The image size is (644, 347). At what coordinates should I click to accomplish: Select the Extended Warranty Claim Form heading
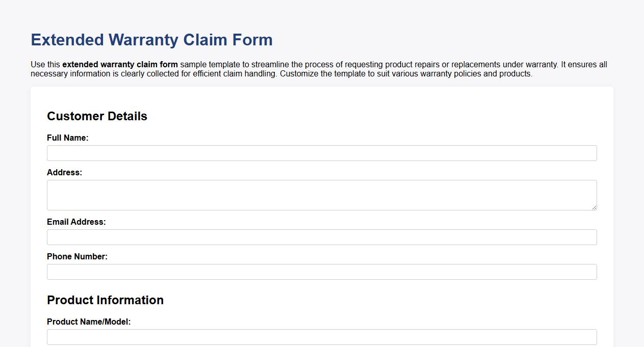point(151,40)
